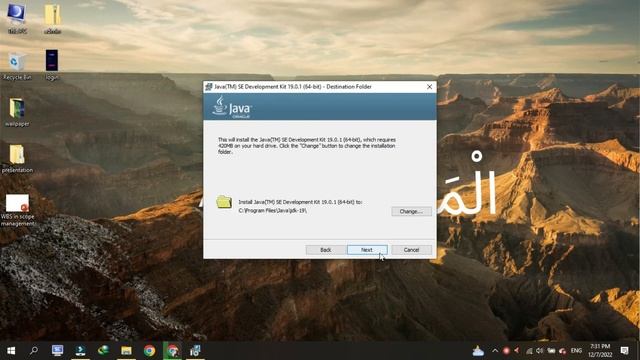Select the WBS in scope management file
640x360 pixels.
(x=17, y=210)
